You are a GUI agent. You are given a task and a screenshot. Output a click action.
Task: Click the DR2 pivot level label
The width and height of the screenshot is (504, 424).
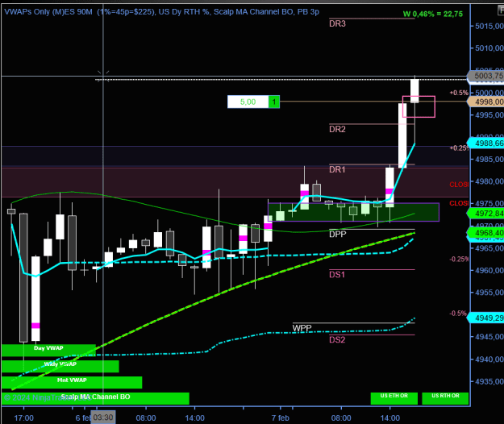click(x=338, y=129)
